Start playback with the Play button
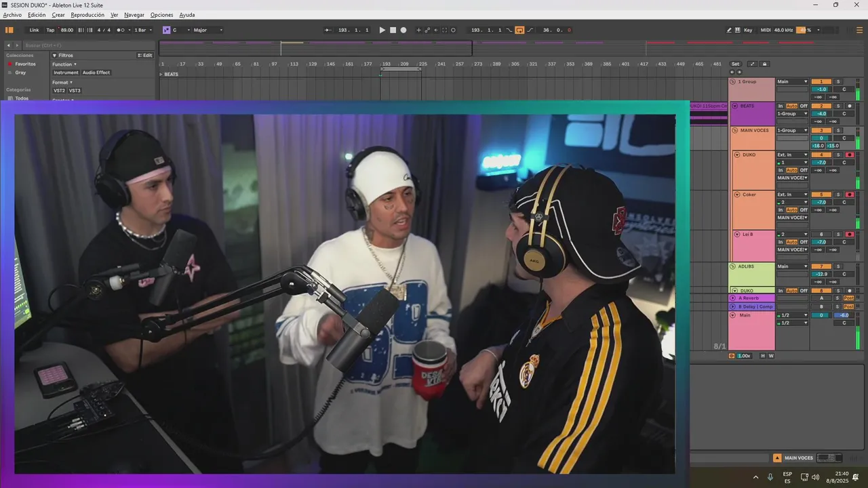868x488 pixels. [x=382, y=30]
